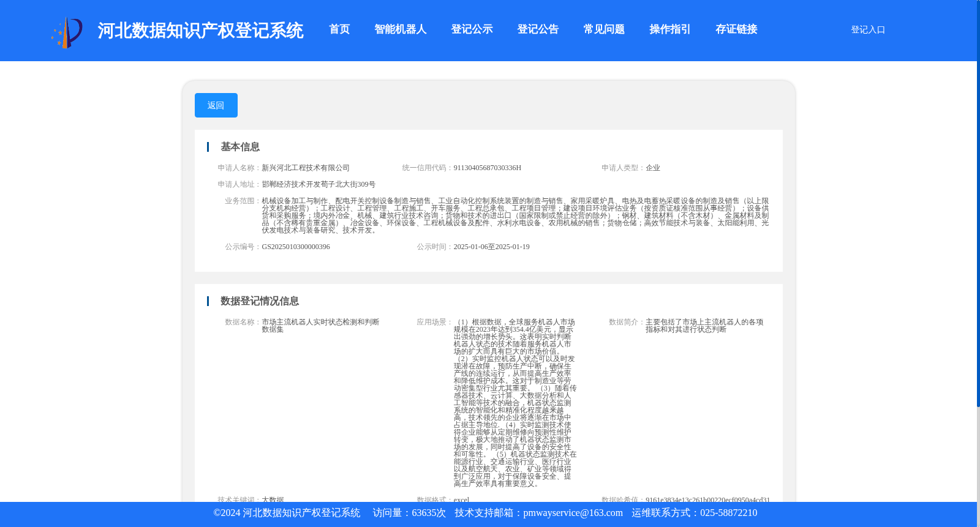Click the site logo icon
The width and height of the screenshot is (980, 527).
67,32
